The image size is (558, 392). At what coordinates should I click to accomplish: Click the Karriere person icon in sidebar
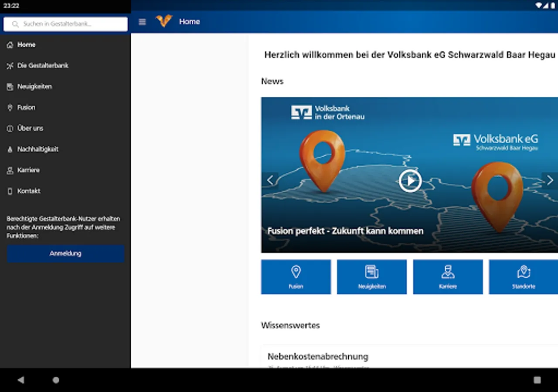(10, 170)
